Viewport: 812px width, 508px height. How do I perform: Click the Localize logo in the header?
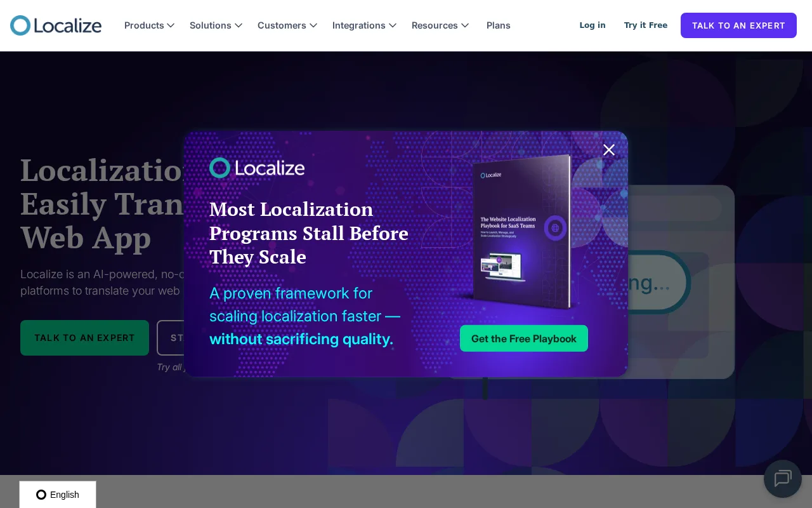(56, 25)
